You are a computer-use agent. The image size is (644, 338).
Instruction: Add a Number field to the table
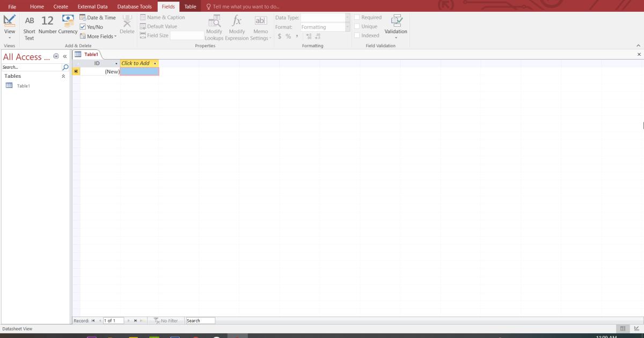(47, 26)
